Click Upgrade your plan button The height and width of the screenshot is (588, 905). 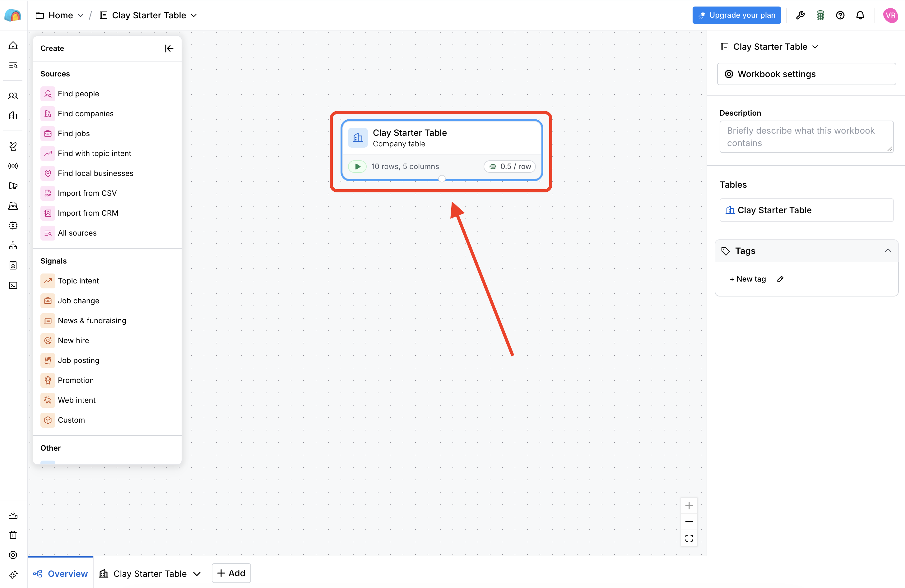click(x=736, y=15)
